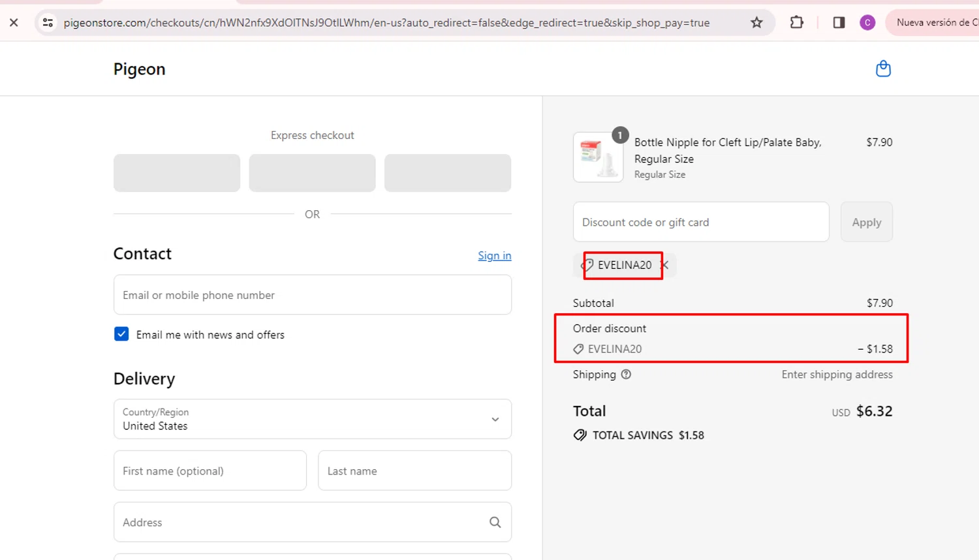This screenshot has height=560, width=979.
Task: Click shipping help question mark icon
Action: (x=626, y=375)
